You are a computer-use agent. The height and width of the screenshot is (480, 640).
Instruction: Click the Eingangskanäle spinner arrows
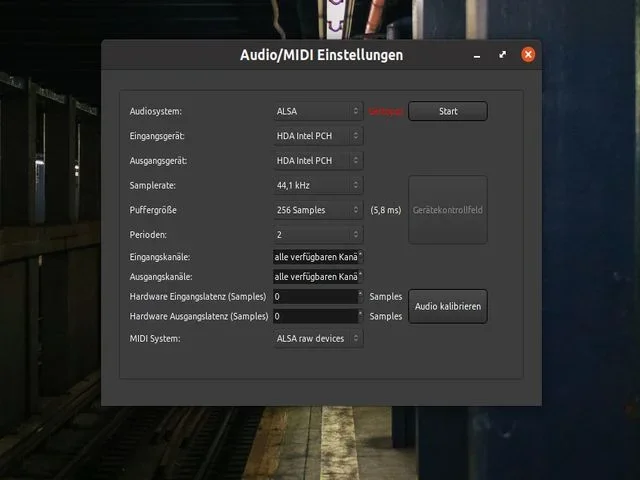pyautogui.click(x=360, y=257)
